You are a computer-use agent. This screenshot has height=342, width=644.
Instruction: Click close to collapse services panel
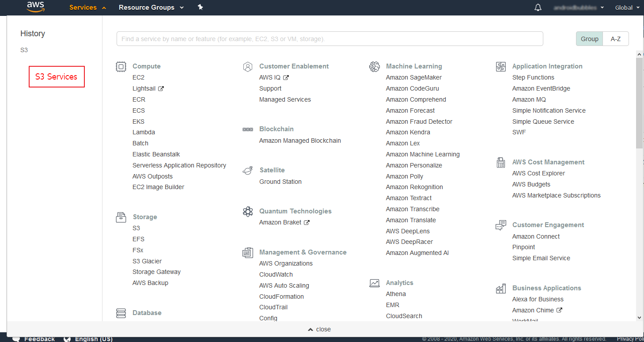(x=319, y=329)
